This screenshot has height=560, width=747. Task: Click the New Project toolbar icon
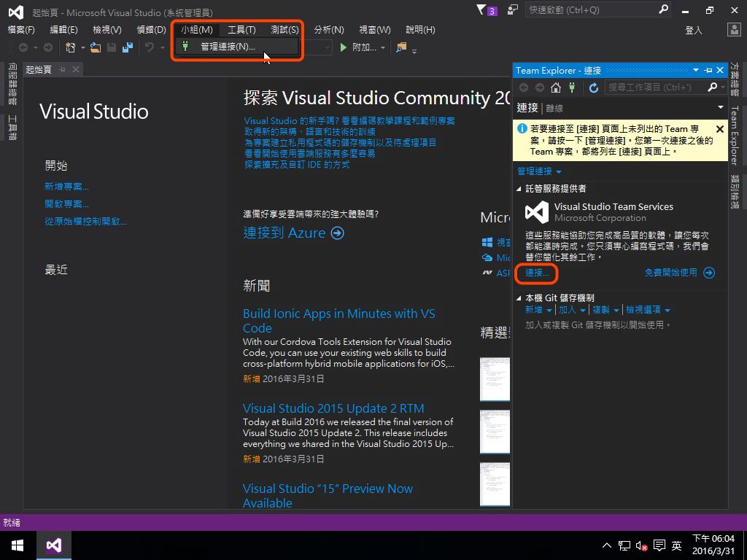[71, 47]
